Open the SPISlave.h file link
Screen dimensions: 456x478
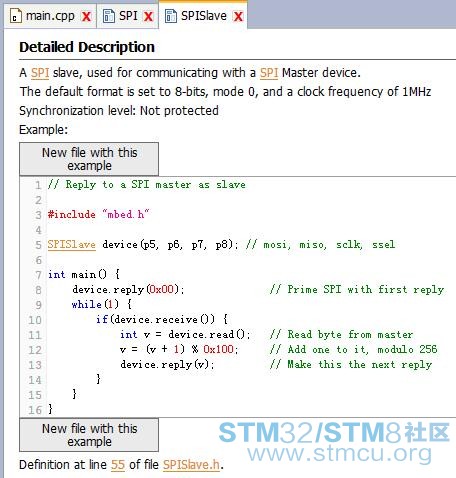click(x=191, y=465)
